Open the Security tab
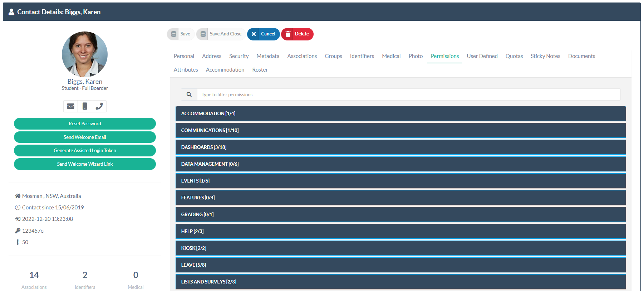 (x=239, y=56)
